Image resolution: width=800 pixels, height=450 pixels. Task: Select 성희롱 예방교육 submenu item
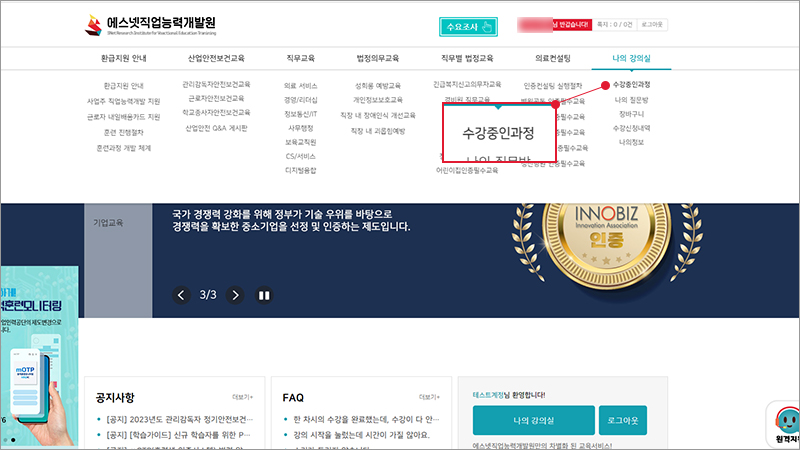[378, 86]
